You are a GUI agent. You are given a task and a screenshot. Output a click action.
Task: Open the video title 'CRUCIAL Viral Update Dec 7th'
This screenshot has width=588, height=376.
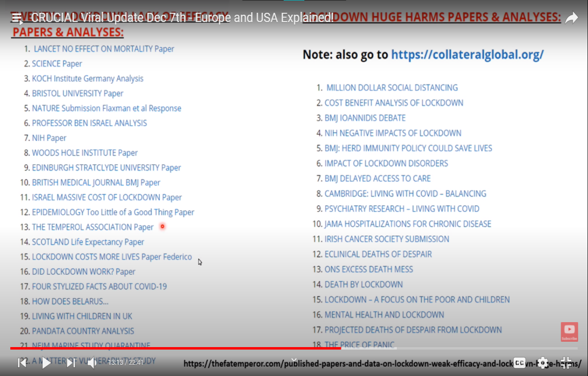point(182,18)
